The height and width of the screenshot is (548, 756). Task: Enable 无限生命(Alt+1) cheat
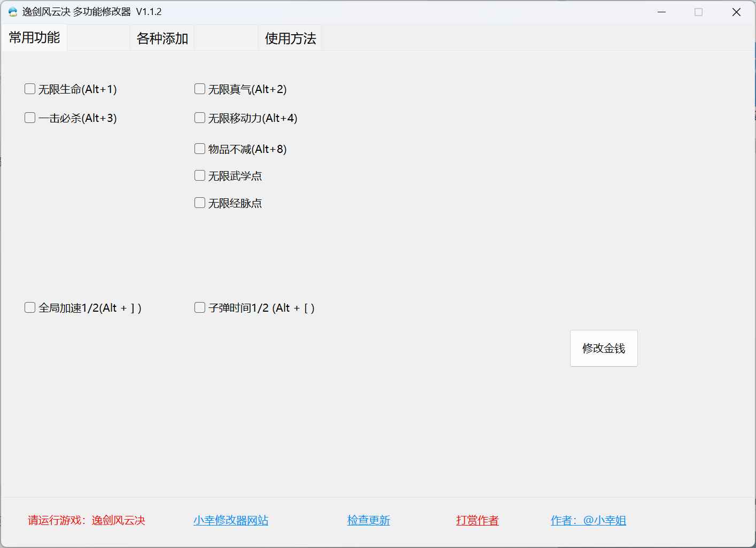pos(30,89)
